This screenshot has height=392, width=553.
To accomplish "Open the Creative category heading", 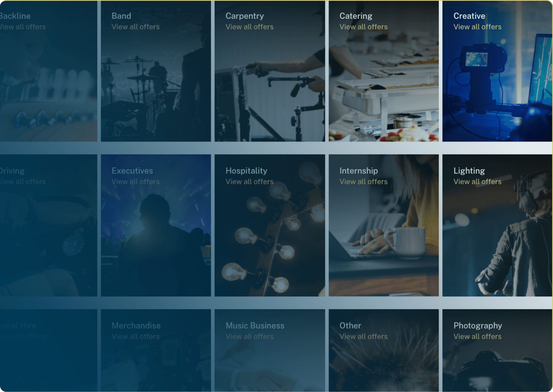I will point(469,16).
